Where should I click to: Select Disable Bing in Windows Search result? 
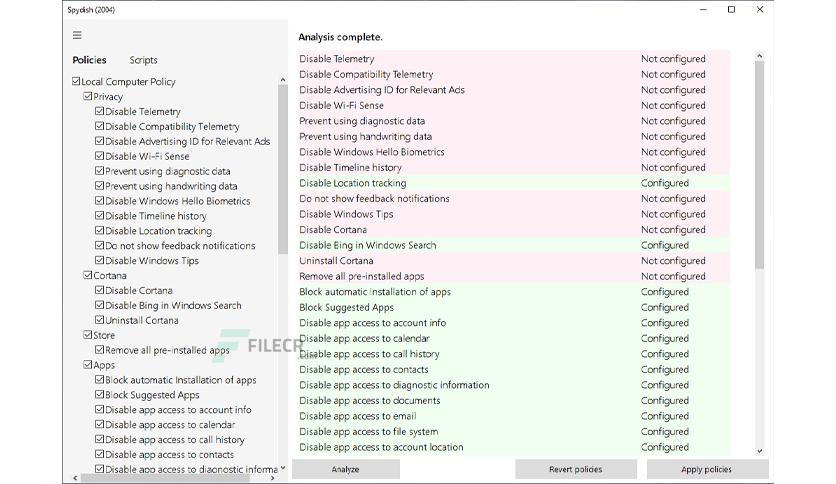513,245
